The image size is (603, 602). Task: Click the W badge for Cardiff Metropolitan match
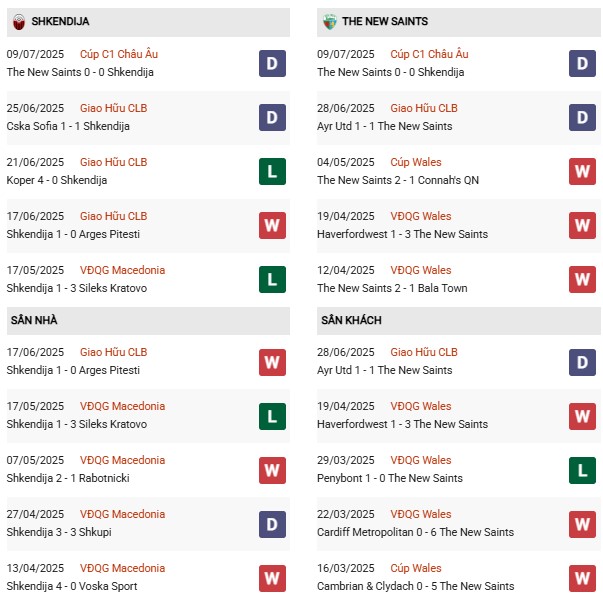point(582,524)
